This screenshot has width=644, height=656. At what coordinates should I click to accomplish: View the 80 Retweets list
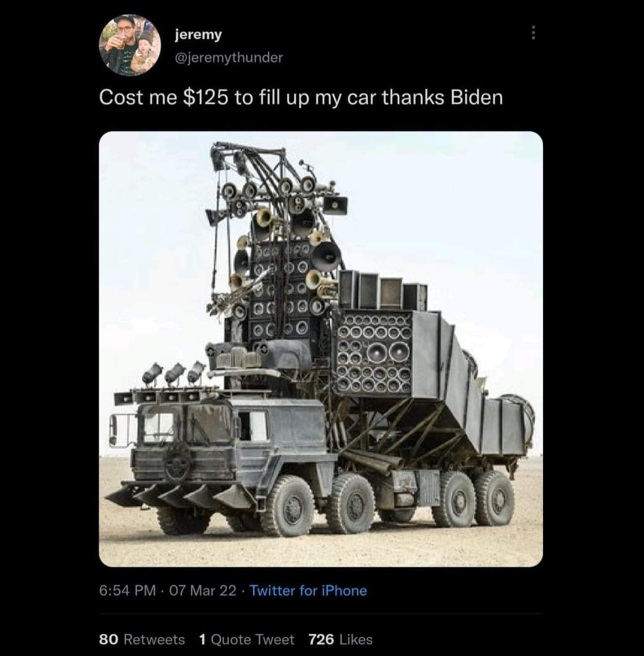click(x=142, y=640)
